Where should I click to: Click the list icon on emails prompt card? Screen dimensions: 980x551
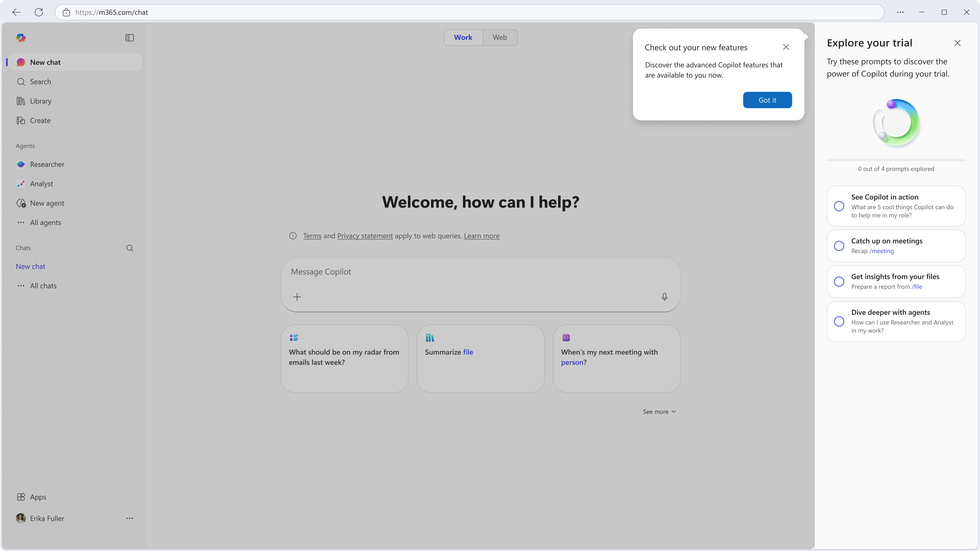(x=294, y=338)
